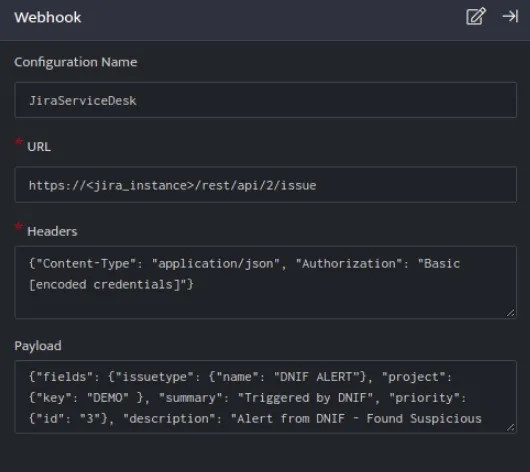Click the Webhook panel title

click(x=48, y=17)
